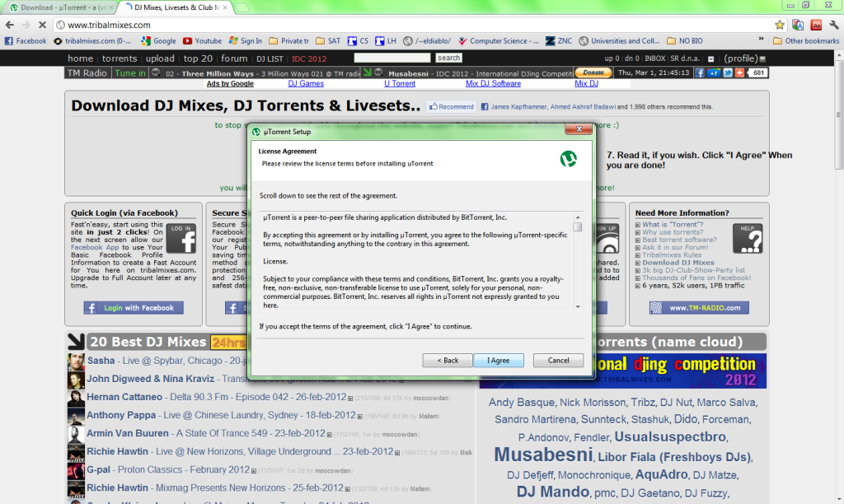The width and height of the screenshot is (844, 504).
Task: Open a new tab with the new tab button
Action: click(241, 7)
